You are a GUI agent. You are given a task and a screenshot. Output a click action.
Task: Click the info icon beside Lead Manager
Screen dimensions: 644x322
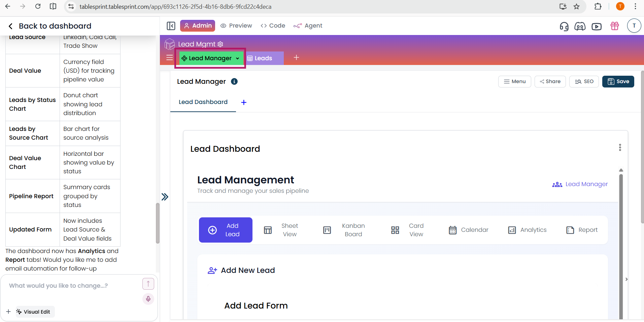[234, 81]
